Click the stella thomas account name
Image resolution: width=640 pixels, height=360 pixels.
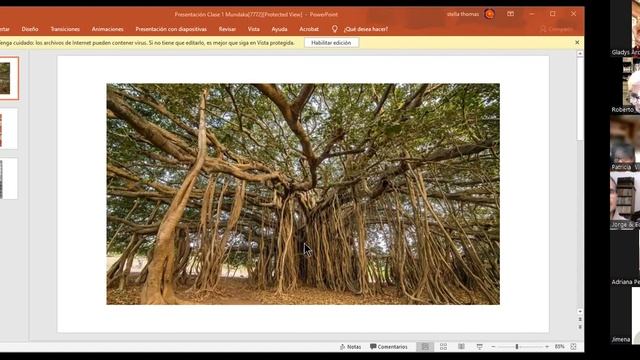pyautogui.click(x=463, y=14)
